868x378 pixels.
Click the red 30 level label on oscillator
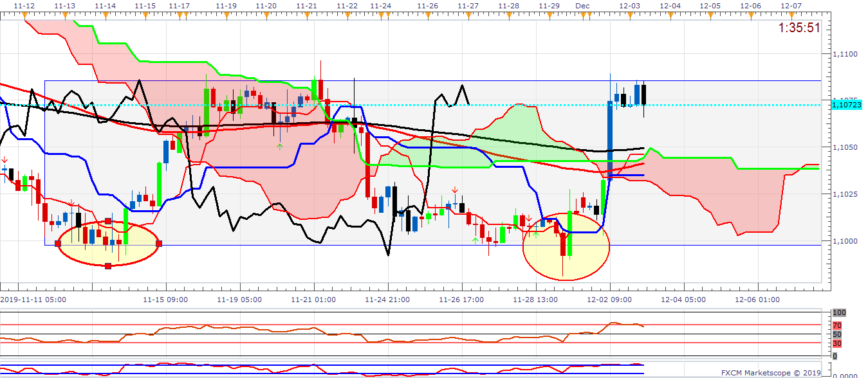point(837,343)
